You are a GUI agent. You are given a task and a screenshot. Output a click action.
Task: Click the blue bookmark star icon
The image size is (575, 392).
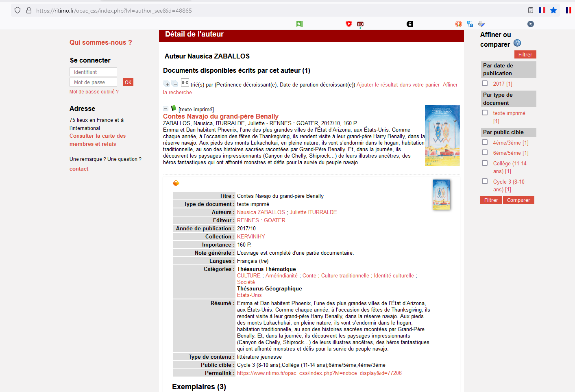pyautogui.click(x=553, y=10)
